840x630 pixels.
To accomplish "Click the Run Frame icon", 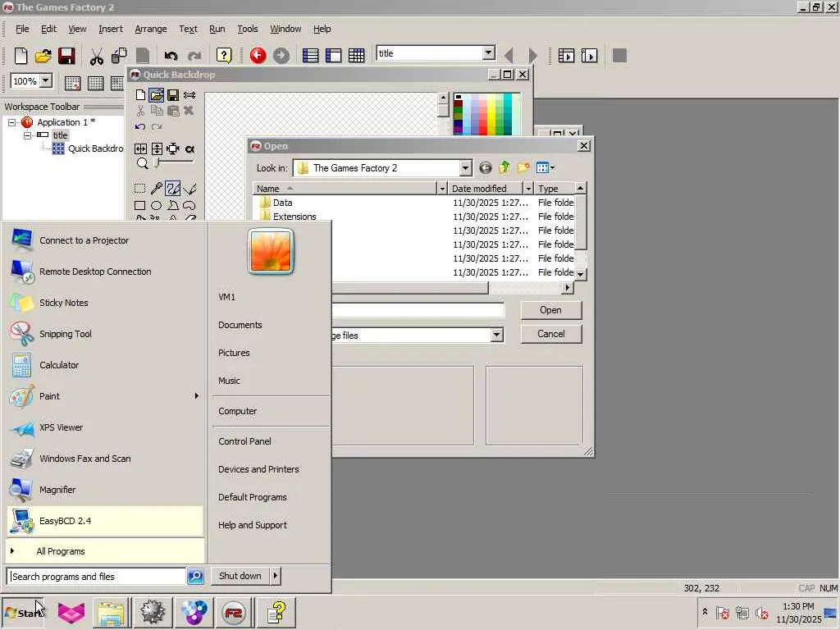I will point(589,55).
